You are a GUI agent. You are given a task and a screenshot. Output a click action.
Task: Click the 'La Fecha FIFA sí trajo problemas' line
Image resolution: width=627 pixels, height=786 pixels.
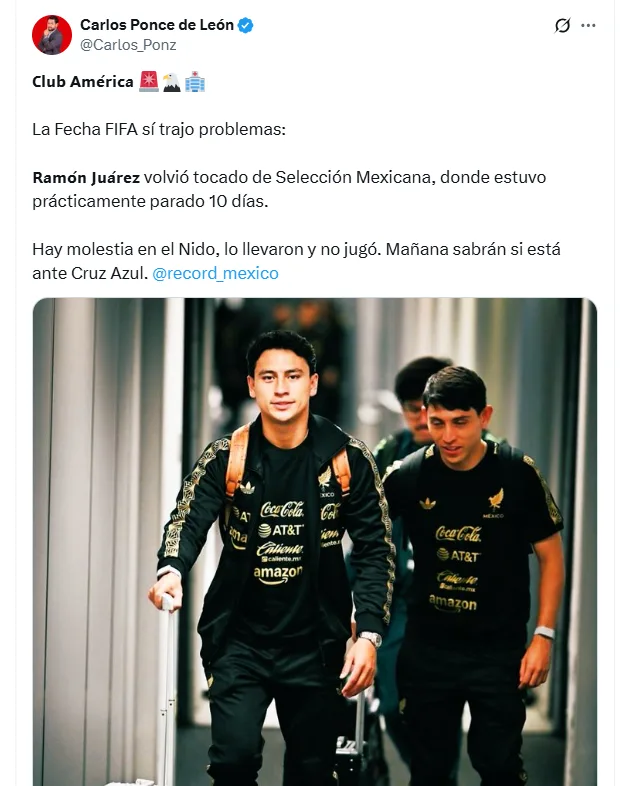(159, 129)
